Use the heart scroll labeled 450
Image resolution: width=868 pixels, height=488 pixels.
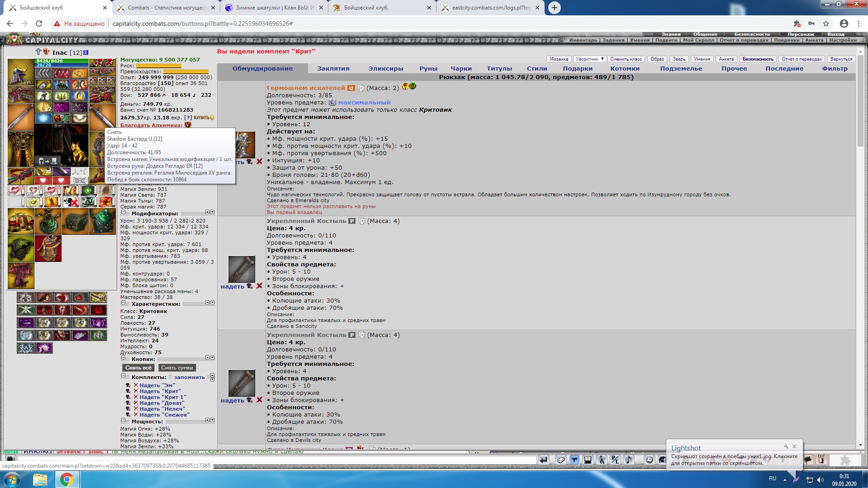[34, 190]
